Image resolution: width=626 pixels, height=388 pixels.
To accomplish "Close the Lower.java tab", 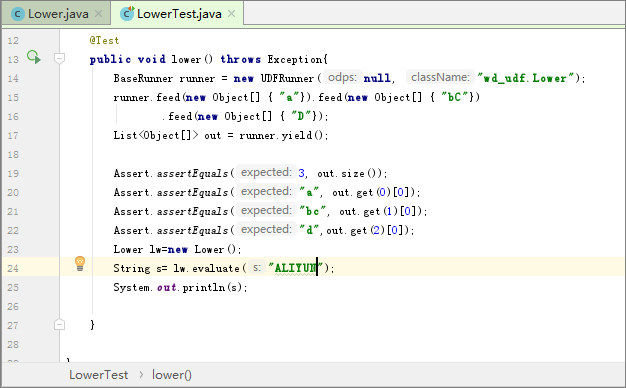I will 99,14.
